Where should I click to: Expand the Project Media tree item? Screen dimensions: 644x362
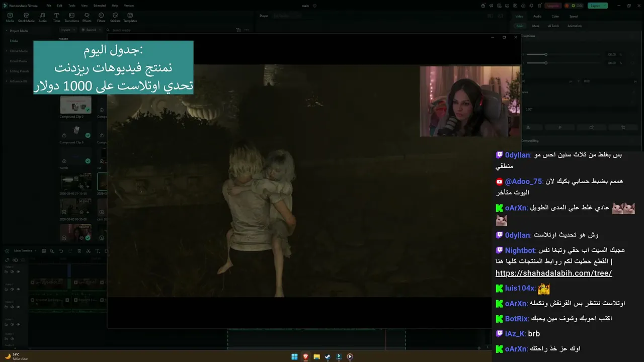[x=7, y=31]
